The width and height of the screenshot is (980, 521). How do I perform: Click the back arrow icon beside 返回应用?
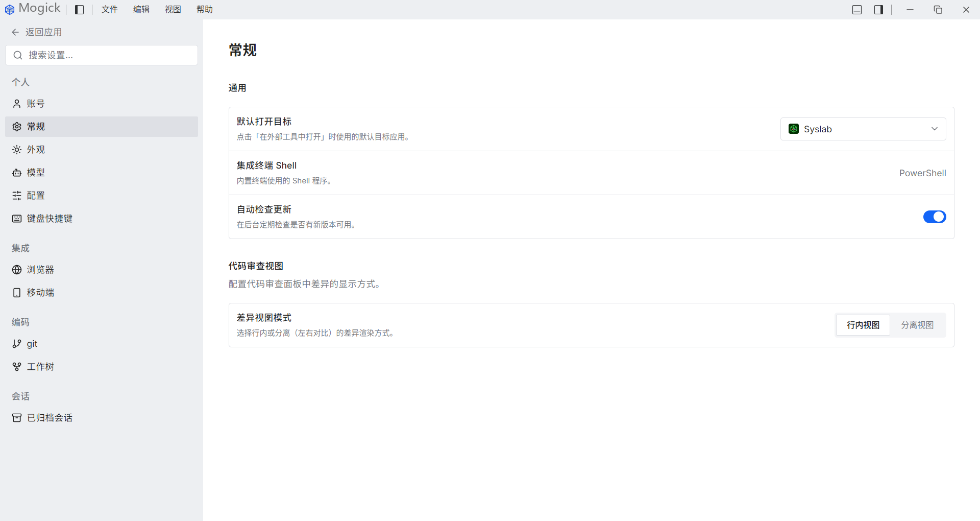[15, 32]
